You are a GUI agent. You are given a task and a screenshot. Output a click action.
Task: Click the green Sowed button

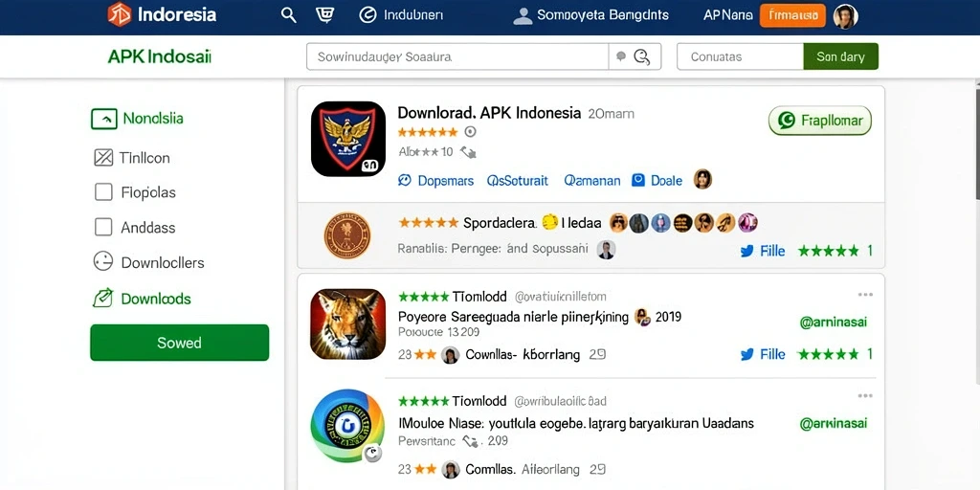(x=179, y=343)
